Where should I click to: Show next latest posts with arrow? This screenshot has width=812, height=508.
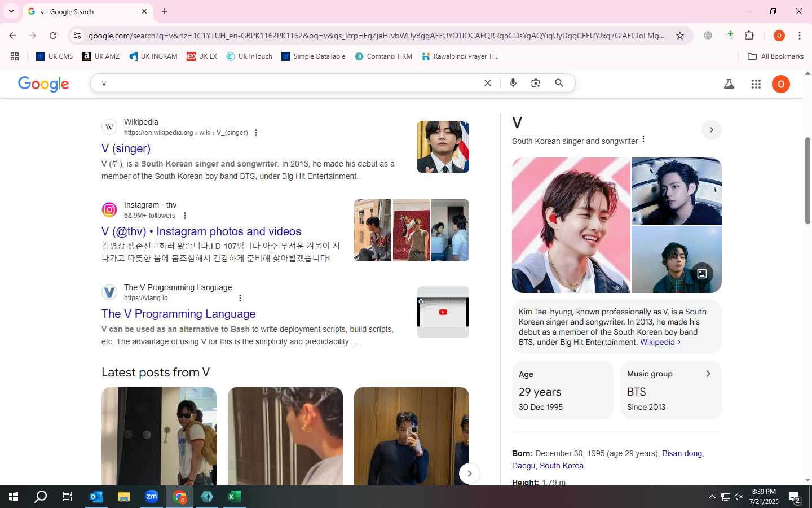[469, 474]
